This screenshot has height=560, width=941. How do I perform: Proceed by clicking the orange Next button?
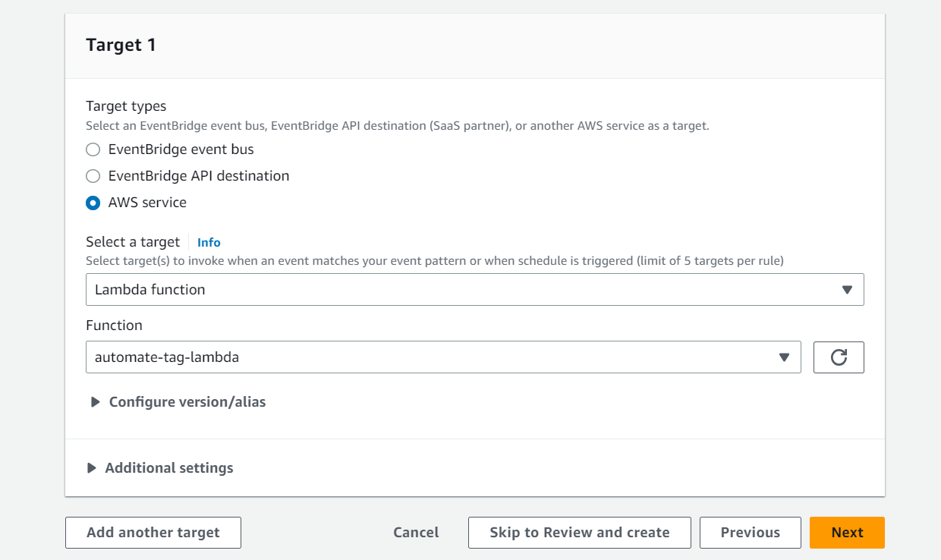[x=847, y=533]
